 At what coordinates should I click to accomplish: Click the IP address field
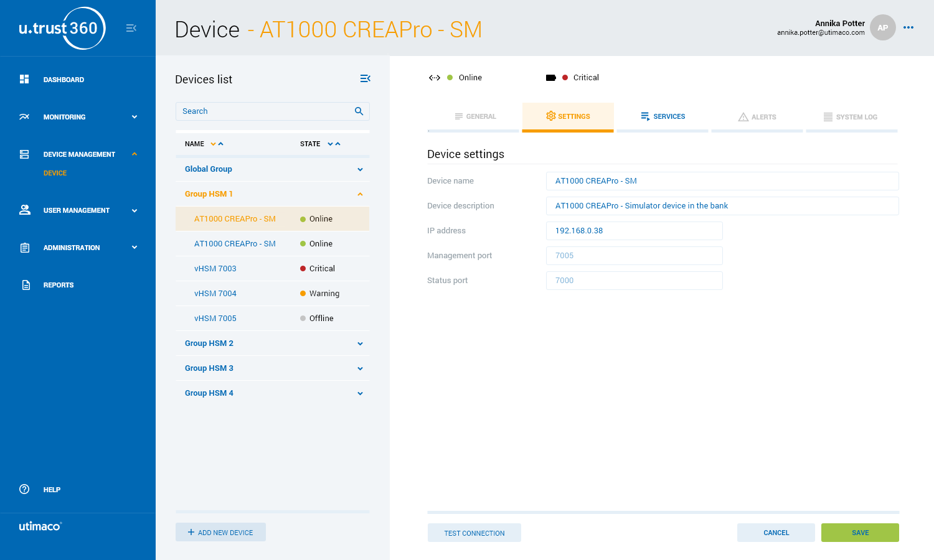634,231
